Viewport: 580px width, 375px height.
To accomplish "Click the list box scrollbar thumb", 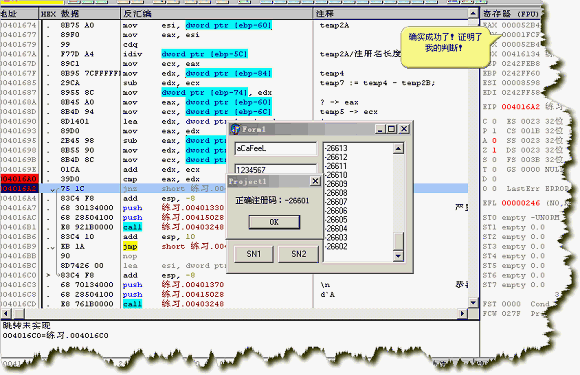I will (398, 241).
